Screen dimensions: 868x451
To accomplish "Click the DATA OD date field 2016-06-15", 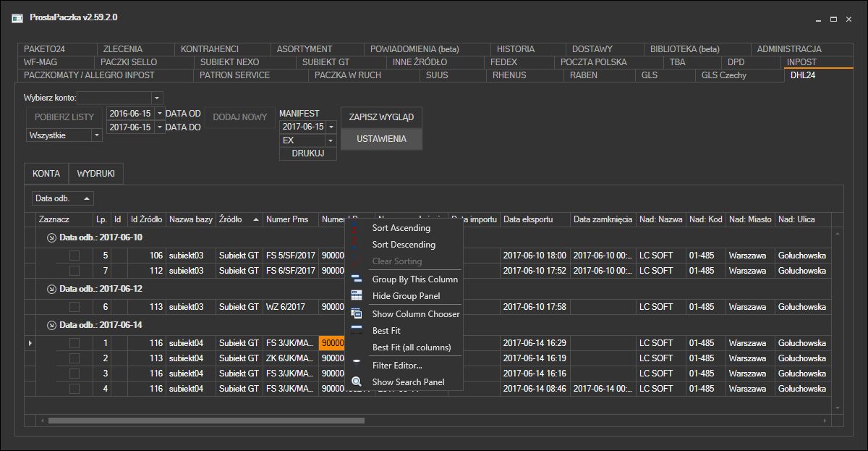I will 130,114.
